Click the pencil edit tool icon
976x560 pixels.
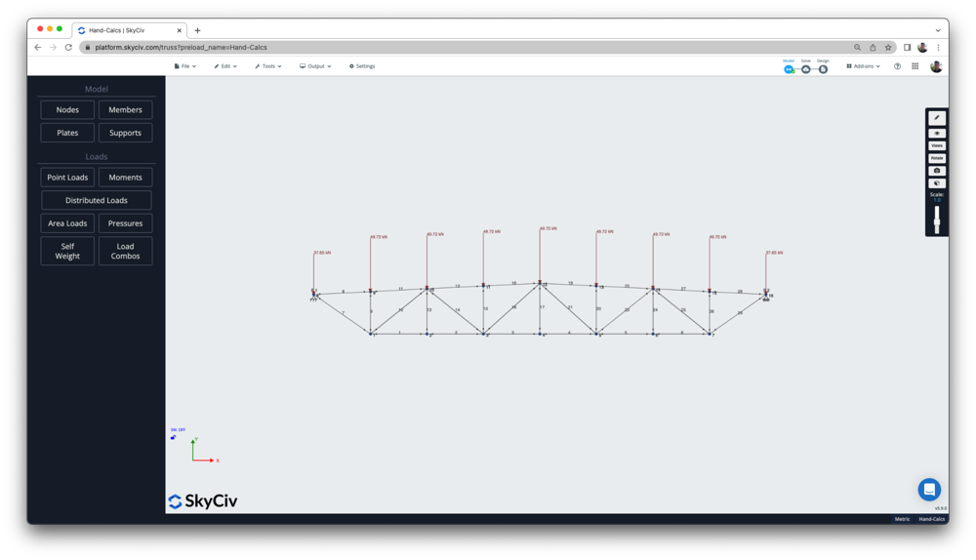pyautogui.click(x=937, y=118)
